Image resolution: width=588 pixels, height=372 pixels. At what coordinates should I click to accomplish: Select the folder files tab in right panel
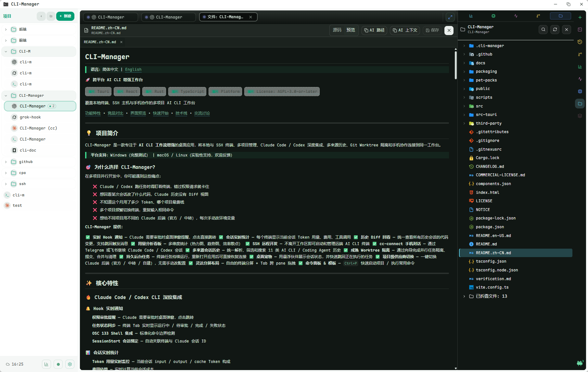pyautogui.click(x=560, y=16)
